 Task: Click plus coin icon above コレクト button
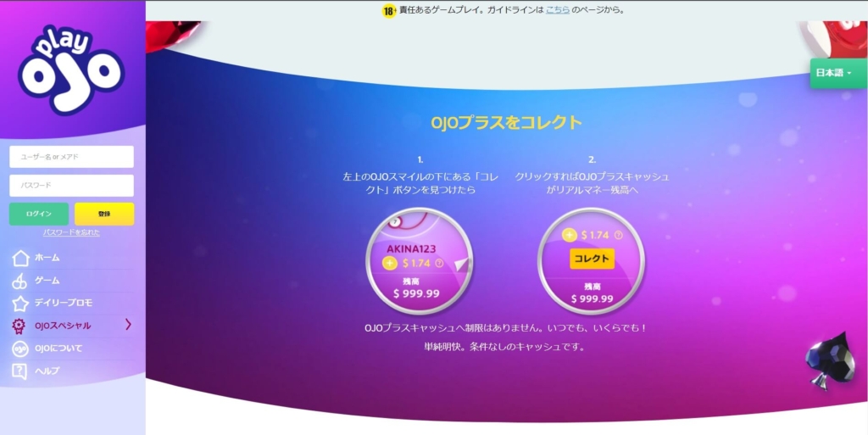569,235
